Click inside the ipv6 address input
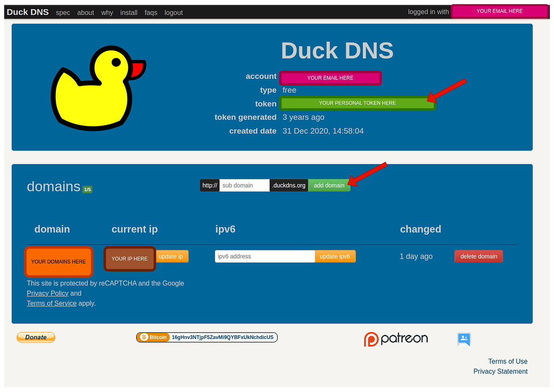Image resolution: width=554 pixels, height=392 pixels. click(265, 256)
